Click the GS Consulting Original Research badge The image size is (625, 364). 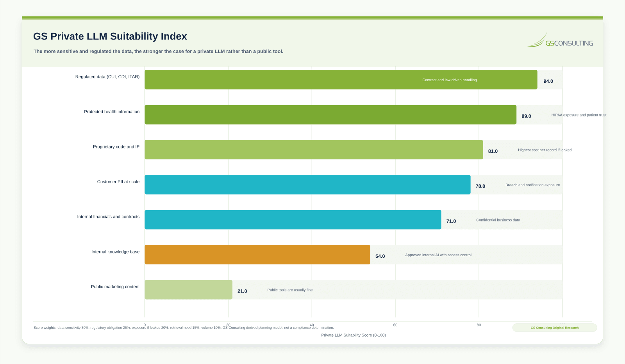pyautogui.click(x=554, y=328)
